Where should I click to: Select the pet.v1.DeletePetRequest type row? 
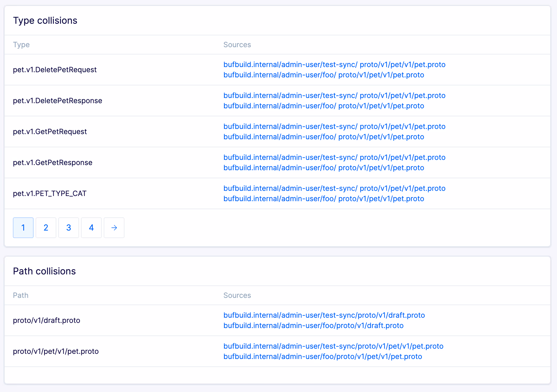click(x=55, y=70)
